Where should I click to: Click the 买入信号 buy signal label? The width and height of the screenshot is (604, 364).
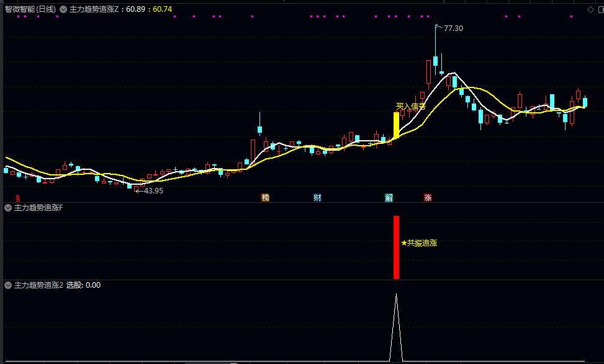coord(410,107)
